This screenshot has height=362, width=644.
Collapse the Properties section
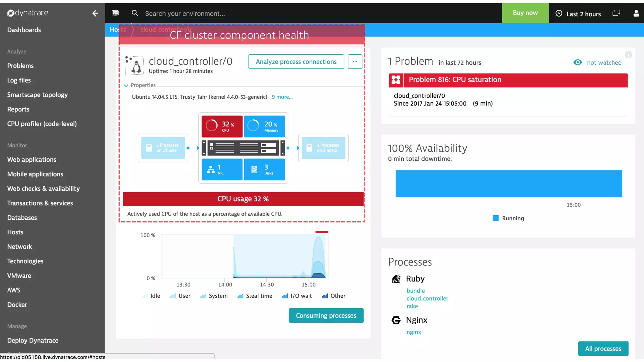[x=140, y=85]
